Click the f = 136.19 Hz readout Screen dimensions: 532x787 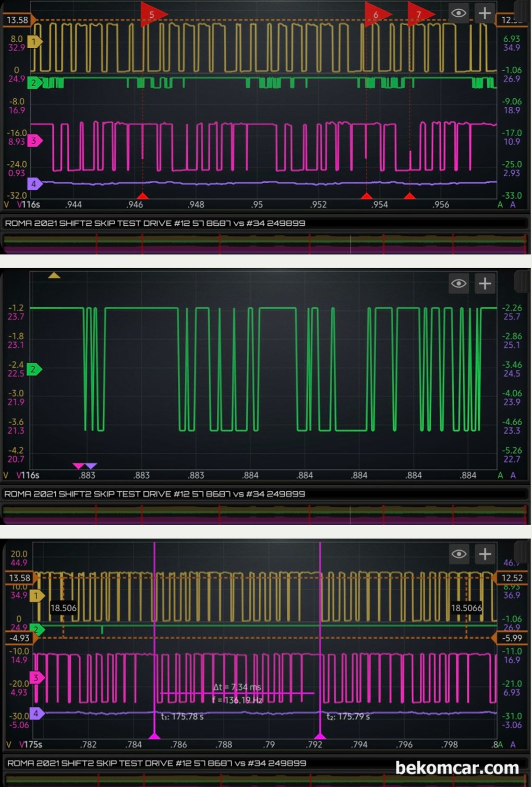pyautogui.click(x=237, y=700)
